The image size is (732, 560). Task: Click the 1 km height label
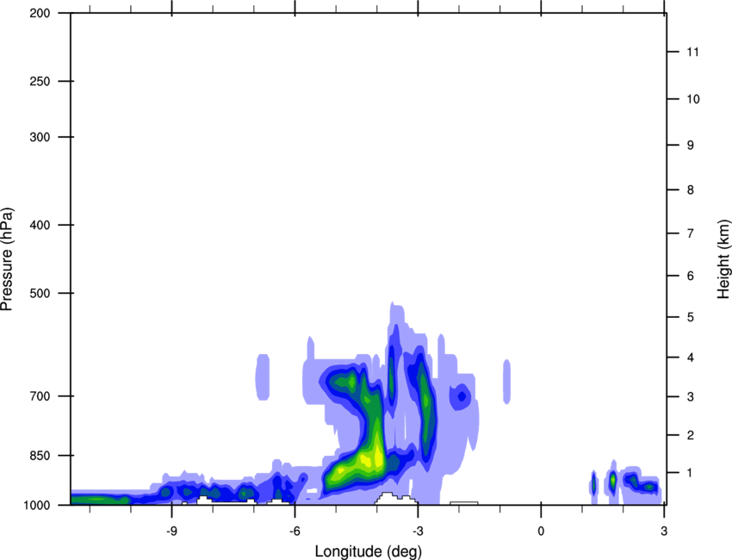pyautogui.click(x=690, y=473)
